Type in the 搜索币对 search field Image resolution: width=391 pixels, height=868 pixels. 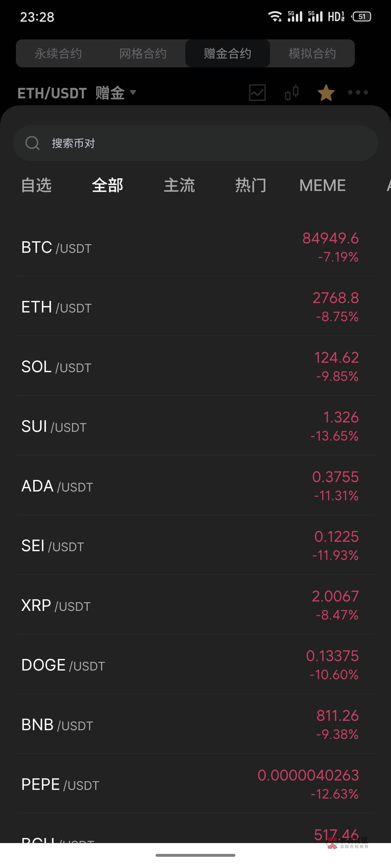(203, 143)
